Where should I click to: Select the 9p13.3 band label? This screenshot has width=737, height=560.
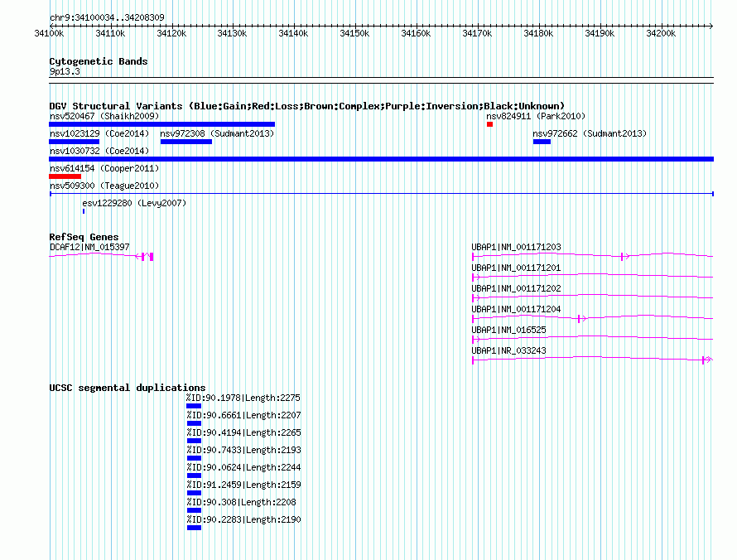[65, 71]
